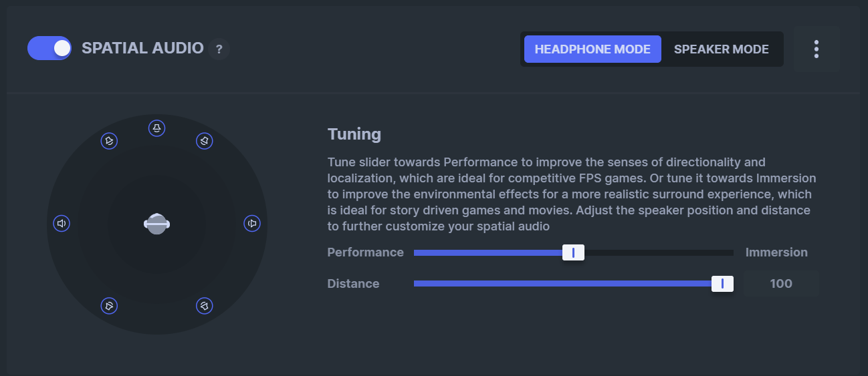Switch to Headphone Mode
Viewport: 868px width, 376px height.
[592, 49]
